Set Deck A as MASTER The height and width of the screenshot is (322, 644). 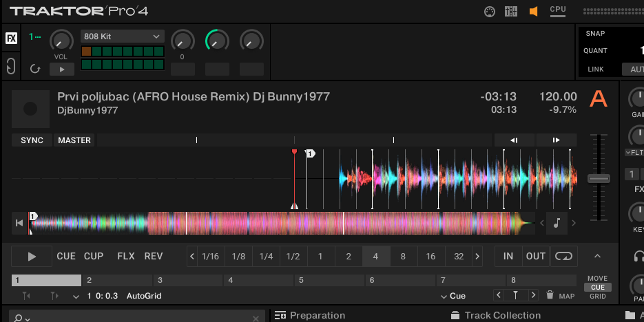[x=74, y=140]
